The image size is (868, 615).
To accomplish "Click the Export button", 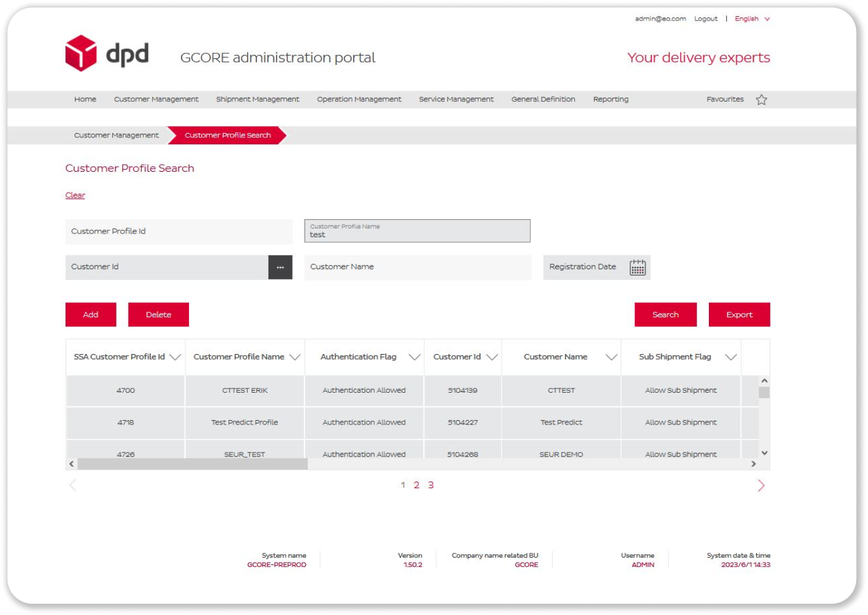I will [739, 315].
